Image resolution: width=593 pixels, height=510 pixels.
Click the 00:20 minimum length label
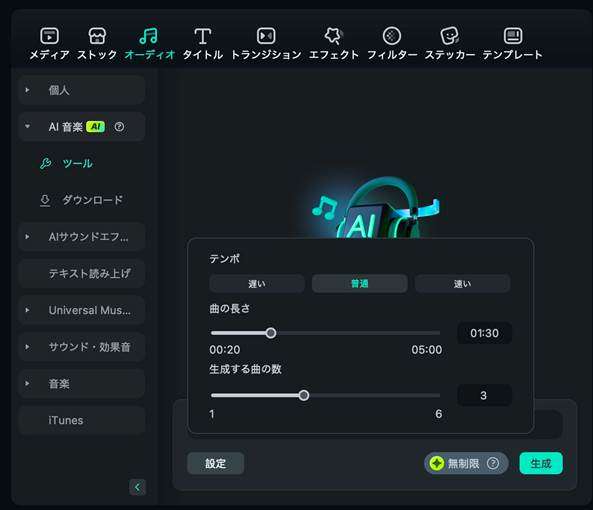pyautogui.click(x=225, y=350)
